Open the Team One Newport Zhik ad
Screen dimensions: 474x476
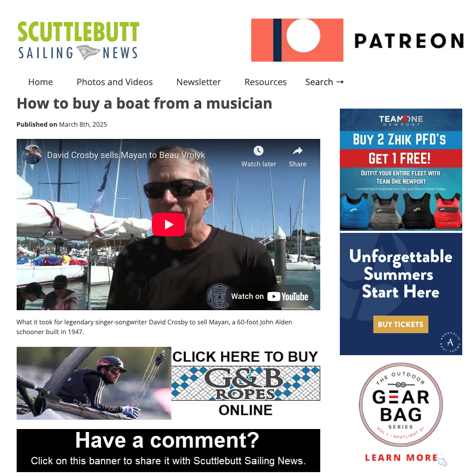(401, 169)
